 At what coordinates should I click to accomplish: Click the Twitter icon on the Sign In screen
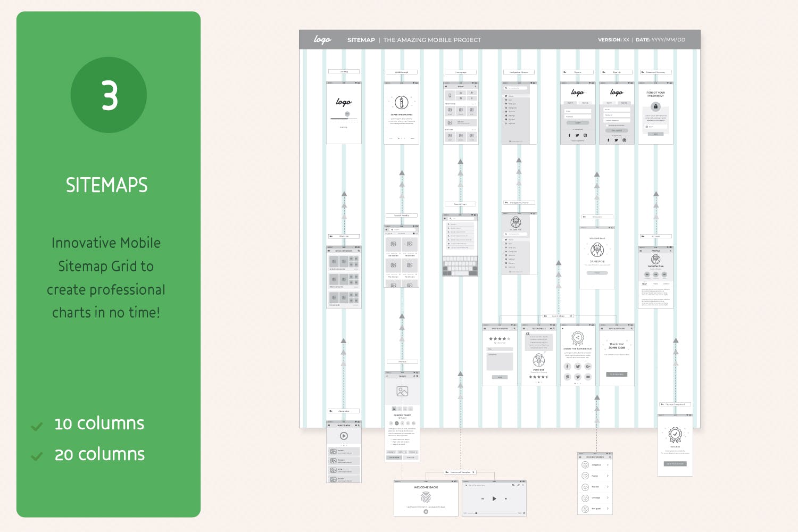[x=577, y=136]
